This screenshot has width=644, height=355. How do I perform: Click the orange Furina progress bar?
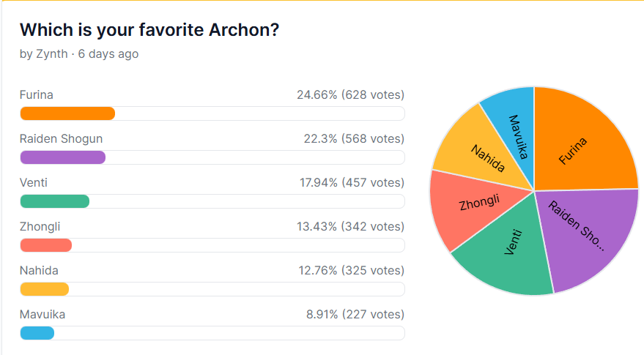[212, 113]
